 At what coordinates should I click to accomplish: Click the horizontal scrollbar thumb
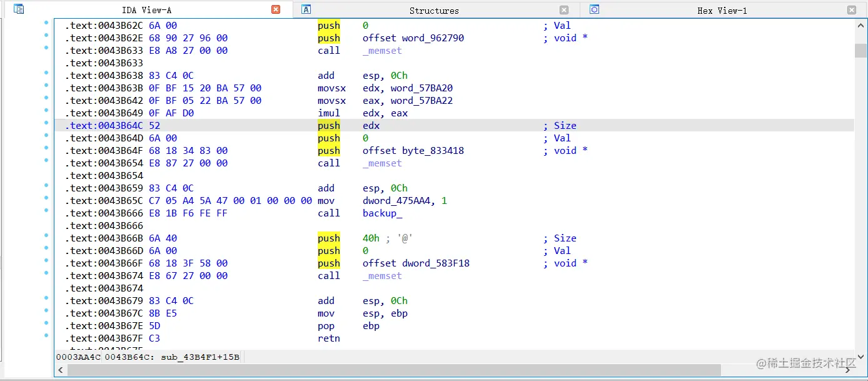[394, 370]
